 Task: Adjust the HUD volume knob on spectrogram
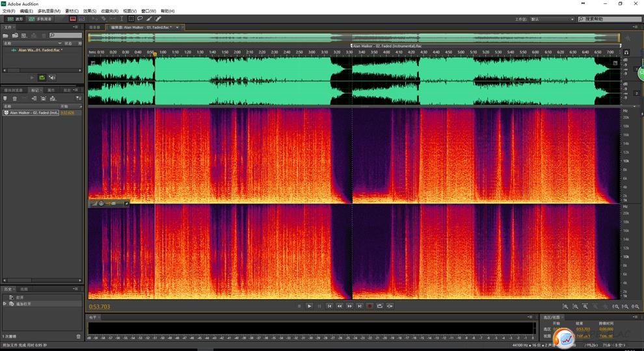tap(101, 203)
